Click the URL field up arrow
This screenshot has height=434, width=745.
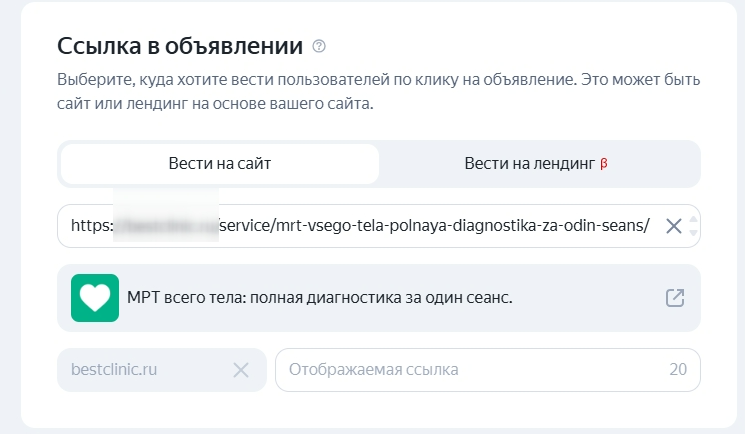tap(694, 217)
